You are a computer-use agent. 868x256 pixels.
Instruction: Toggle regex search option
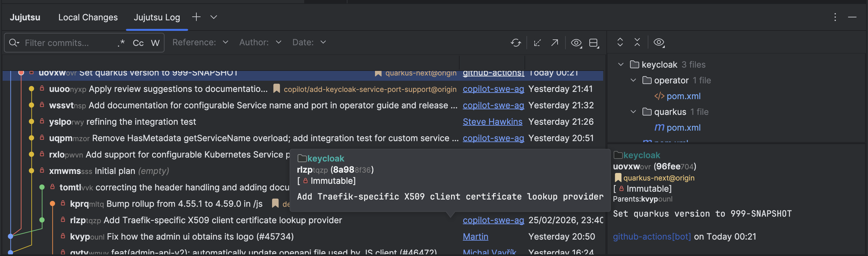121,43
